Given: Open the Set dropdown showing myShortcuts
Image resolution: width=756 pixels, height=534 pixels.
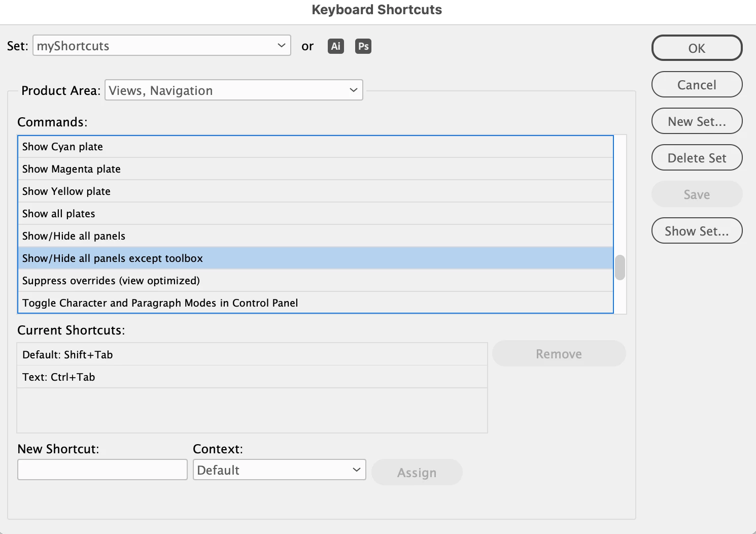Looking at the screenshot, I should pos(161,46).
